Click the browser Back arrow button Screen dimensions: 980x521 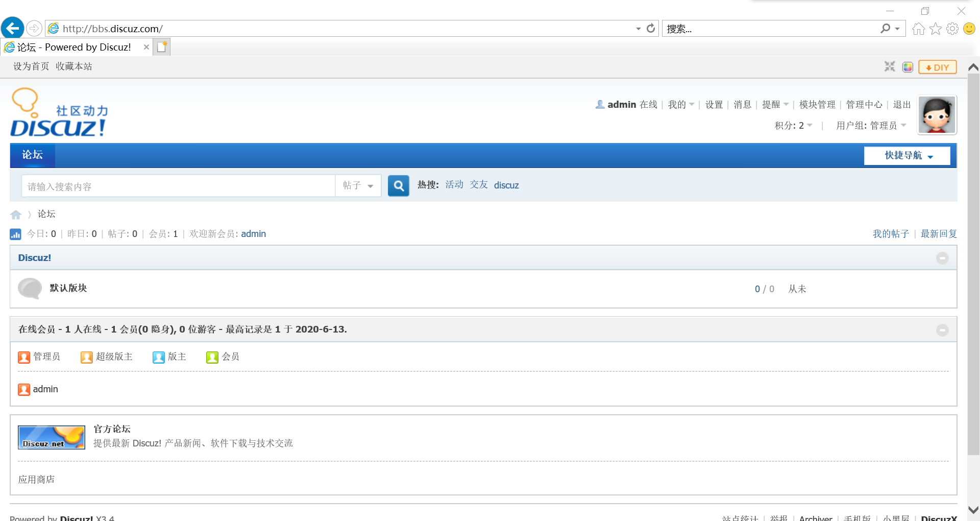(12, 28)
